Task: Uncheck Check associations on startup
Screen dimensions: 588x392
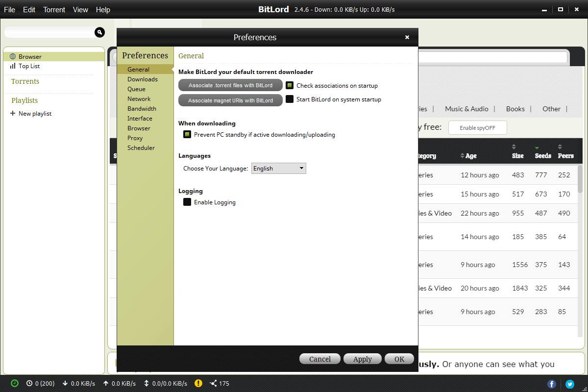Action: coord(290,85)
